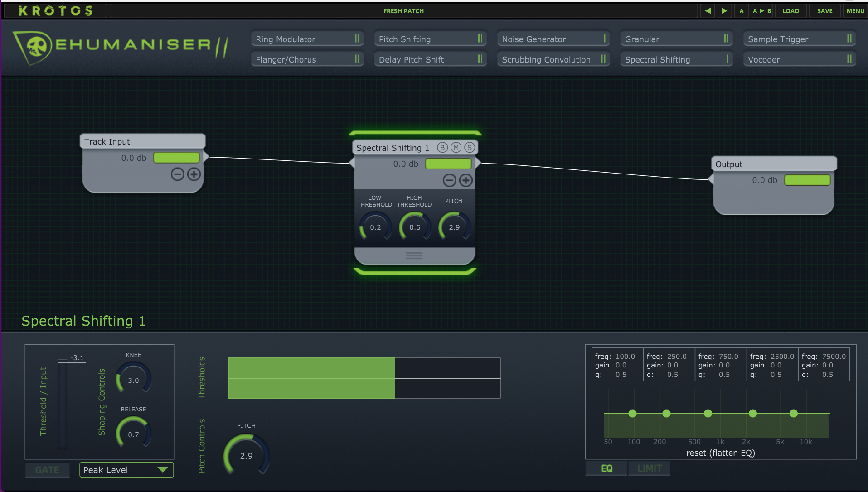
Task: Add a Noise Generator module
Action: (553, 39)
